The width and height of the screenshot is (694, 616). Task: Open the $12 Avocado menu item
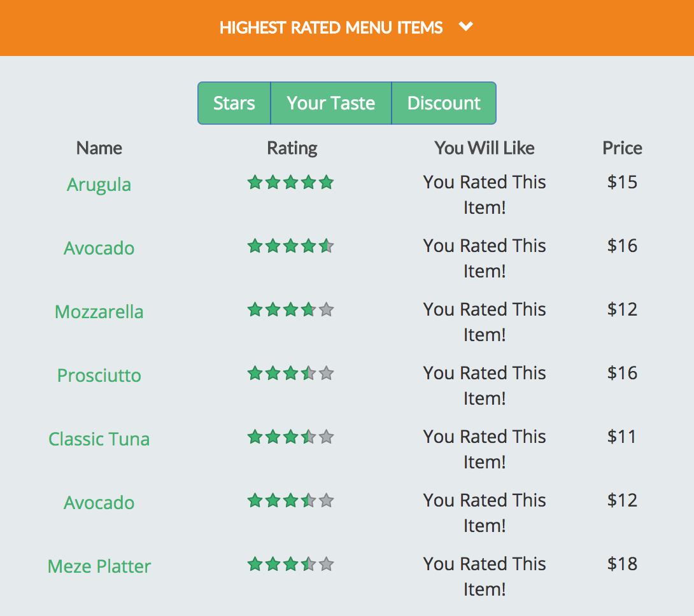coord(99,503)
